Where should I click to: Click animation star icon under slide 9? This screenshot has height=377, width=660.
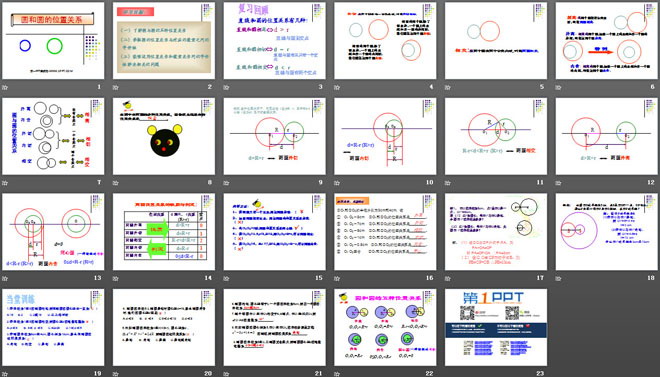tap(226, 183)
